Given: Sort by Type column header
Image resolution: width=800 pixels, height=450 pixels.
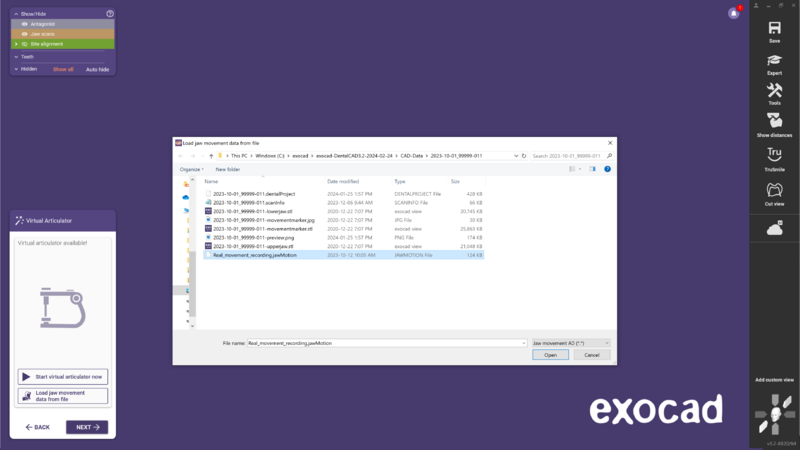Looking at the screenshot, I should (x=399, y=182).
